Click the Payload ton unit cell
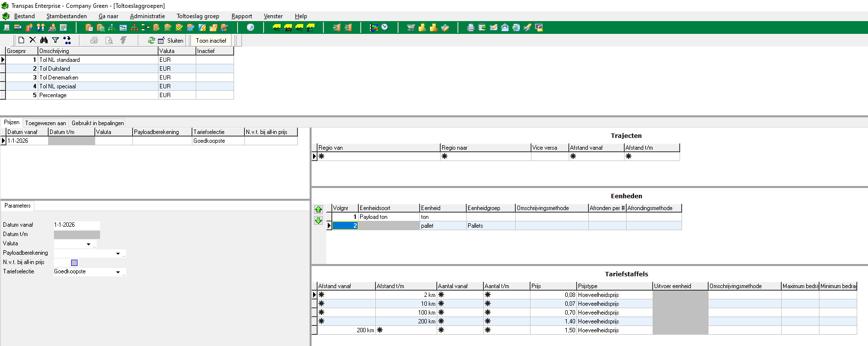Viewport: 868px width, 346px height. tap(389, 217)
